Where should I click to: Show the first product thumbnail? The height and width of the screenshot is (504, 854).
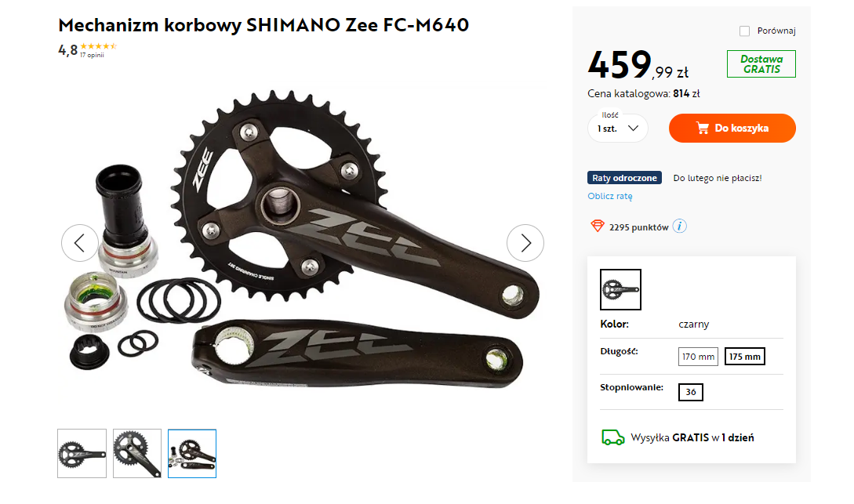pyautogui.click(x=82, y=453)
